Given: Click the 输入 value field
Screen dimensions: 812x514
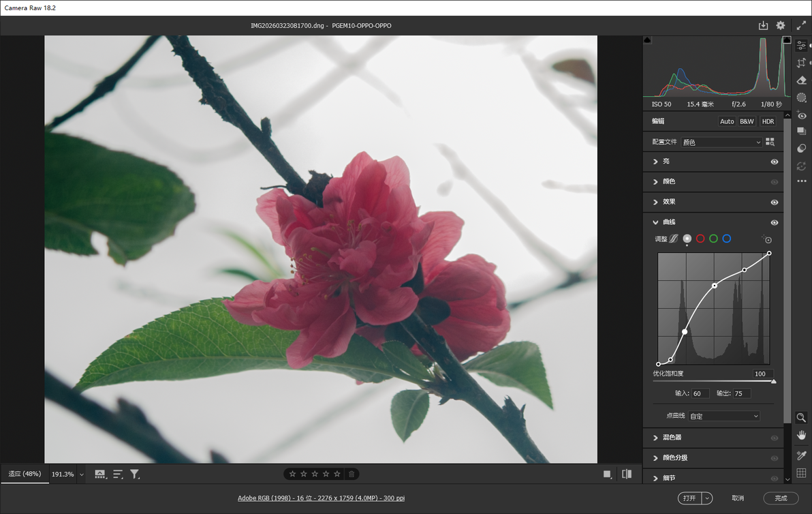Looking at the screenshot, I should [x=700, y=393].
